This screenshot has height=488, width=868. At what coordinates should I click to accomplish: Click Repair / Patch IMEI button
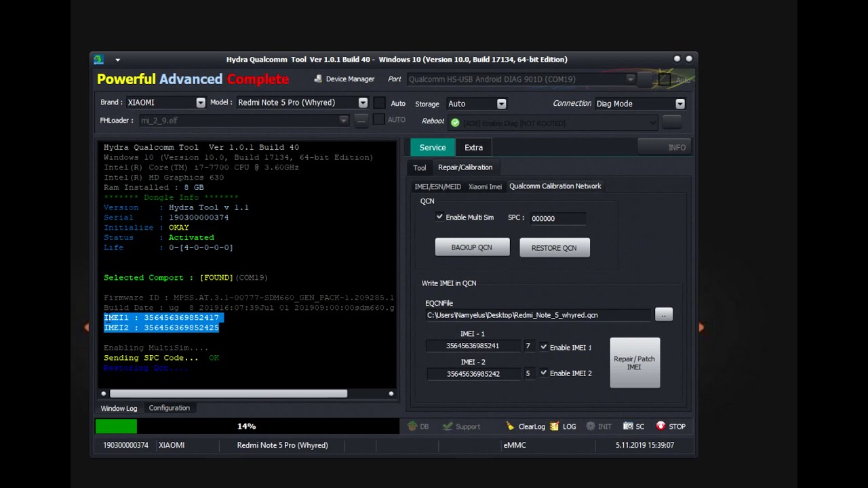pyautogui.click(x=635, y=363)
